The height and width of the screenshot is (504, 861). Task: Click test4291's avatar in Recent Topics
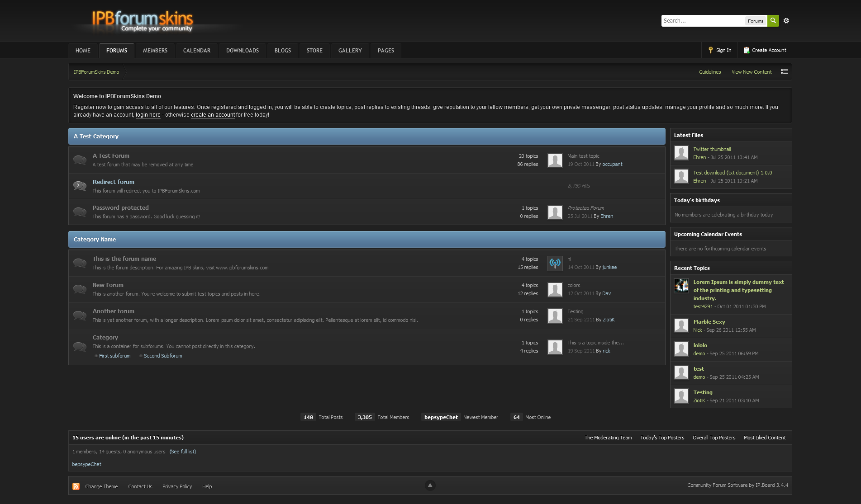(x=681, y=286)
